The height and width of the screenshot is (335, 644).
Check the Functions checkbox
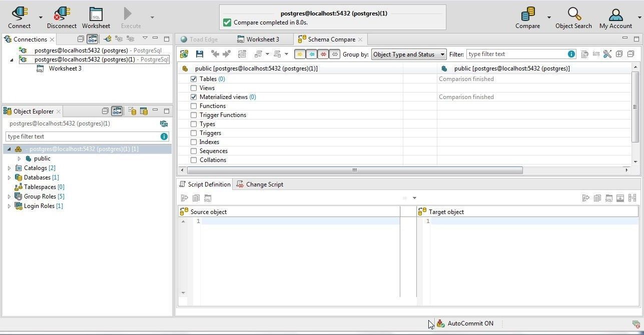pyautogui.click(x=194, y=106)
